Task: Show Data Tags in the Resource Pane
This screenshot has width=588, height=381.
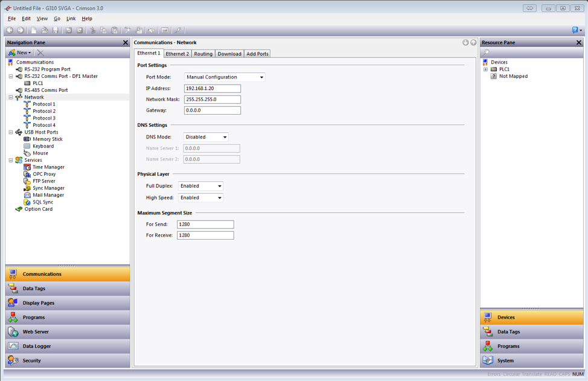Action: [x=532, y=332]
